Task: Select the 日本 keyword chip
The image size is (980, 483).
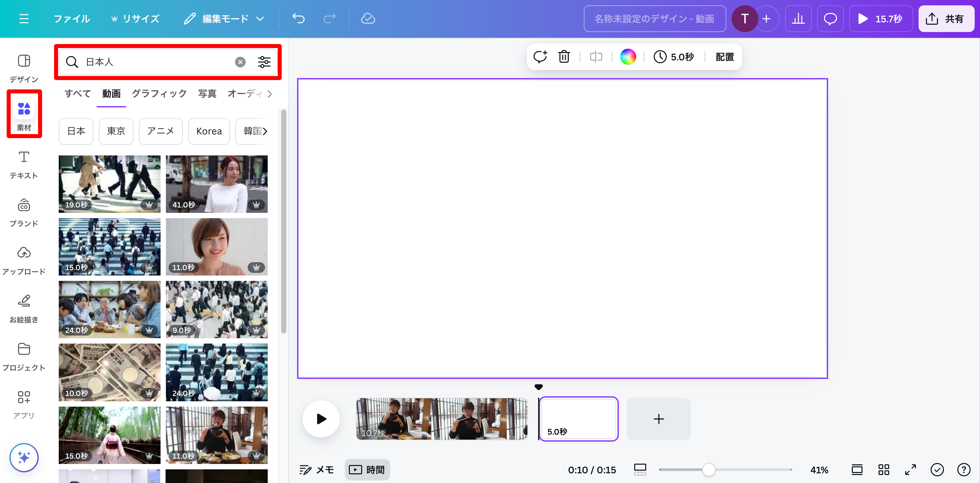Action: (x=76, y=131)
